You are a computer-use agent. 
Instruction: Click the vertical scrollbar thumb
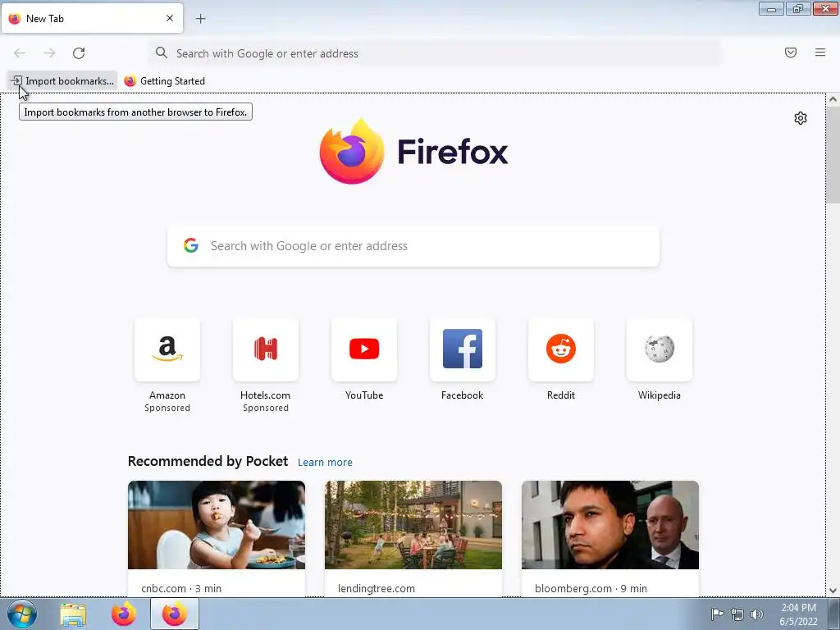833,155
